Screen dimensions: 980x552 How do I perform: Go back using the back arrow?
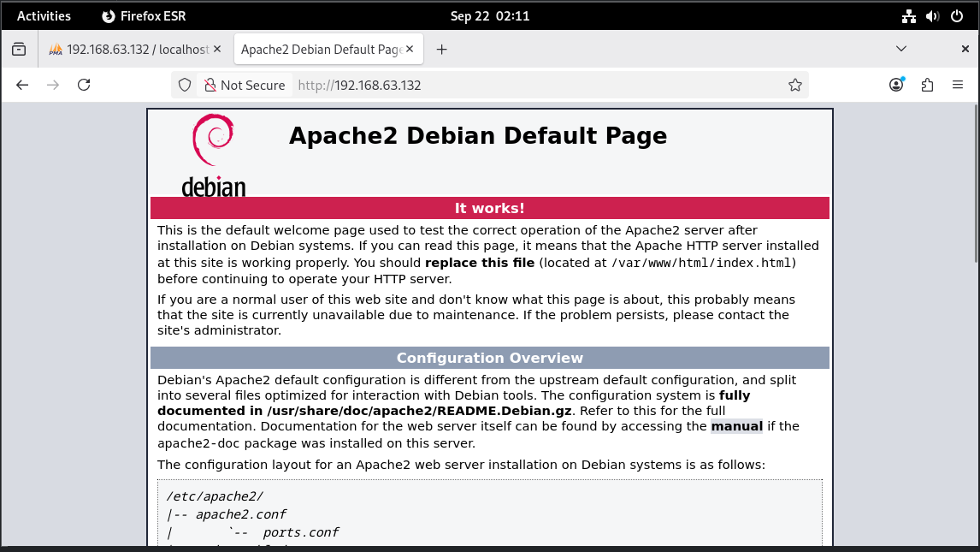pyautogui.click(x=23, y=85)
